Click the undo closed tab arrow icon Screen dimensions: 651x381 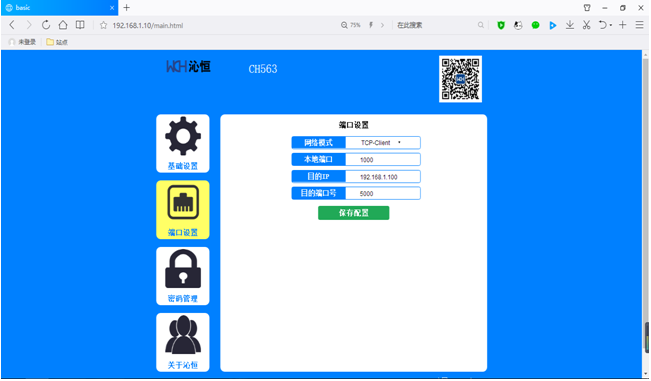[x=602, y=25]
